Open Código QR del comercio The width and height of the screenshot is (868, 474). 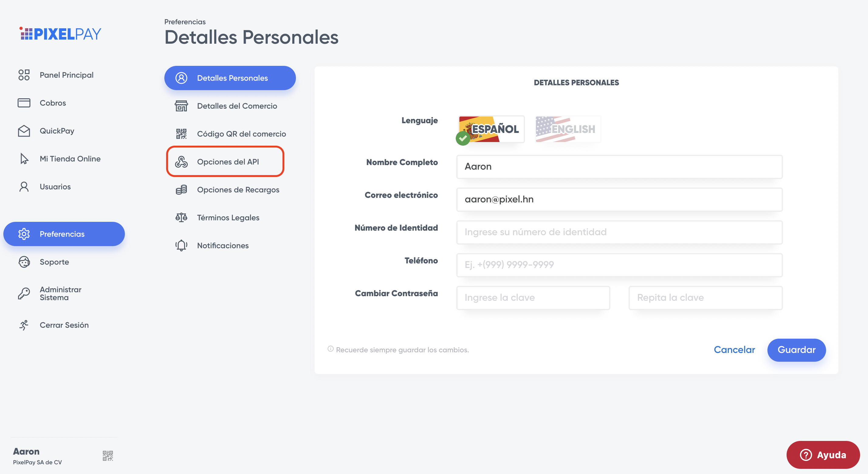241,134
